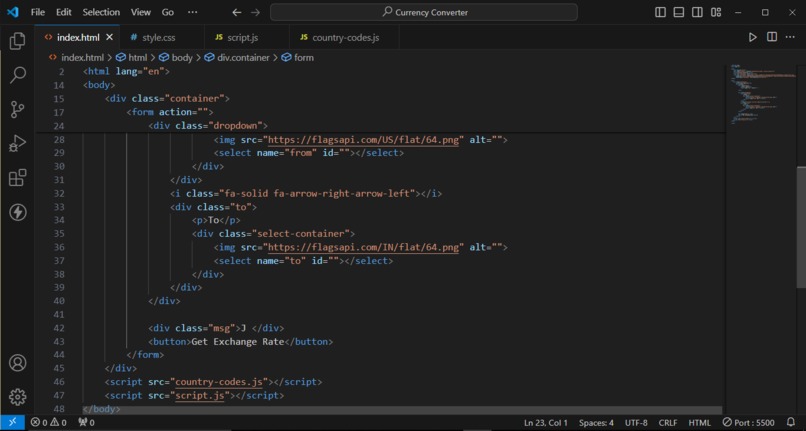
Task: Split the editor to the right
Action: [772, 37]
